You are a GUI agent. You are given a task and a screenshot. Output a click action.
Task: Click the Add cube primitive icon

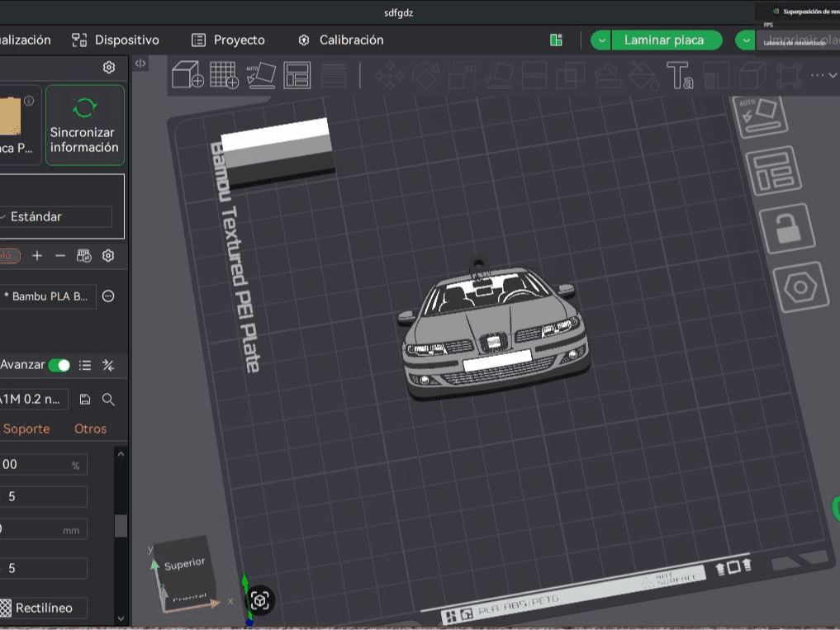tap(187, 75)
